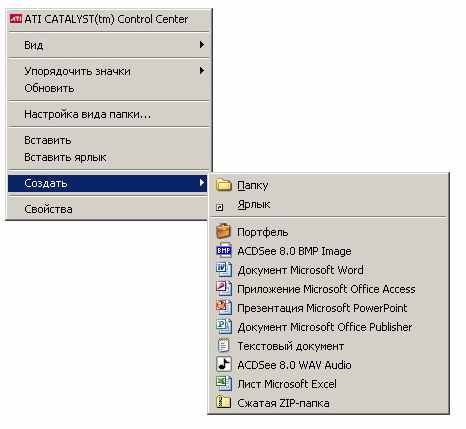Click the music note icon for WAV Audio
466x429 pixels.
tap(224, 364)
